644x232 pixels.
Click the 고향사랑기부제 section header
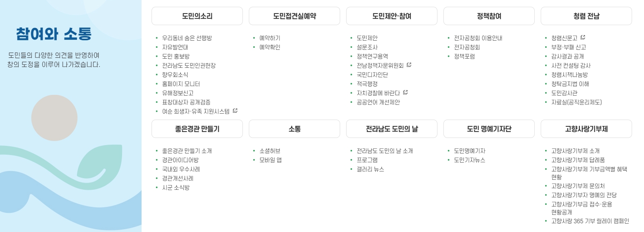pos(585,128)
